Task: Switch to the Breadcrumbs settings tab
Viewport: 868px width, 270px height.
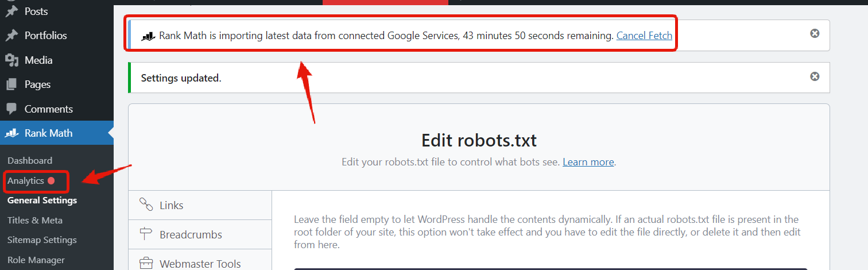Action: (191, 234)
